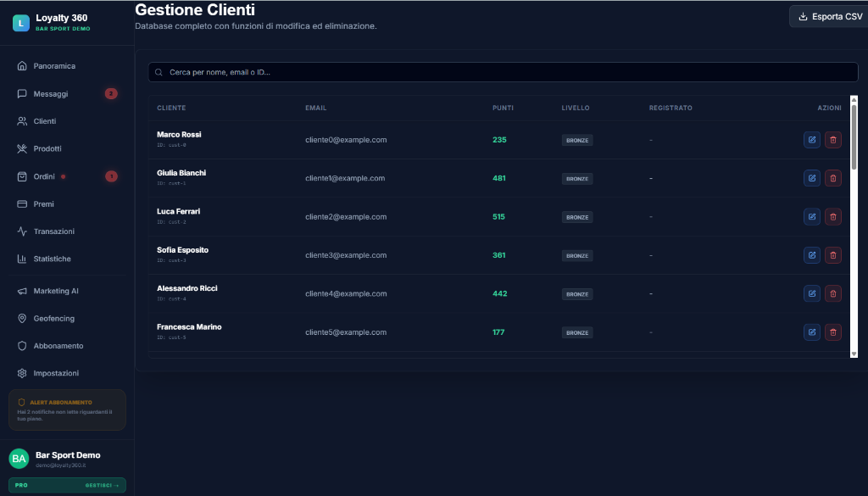
Task: Go to the Ordini section
Action: (x=44, y=176)
